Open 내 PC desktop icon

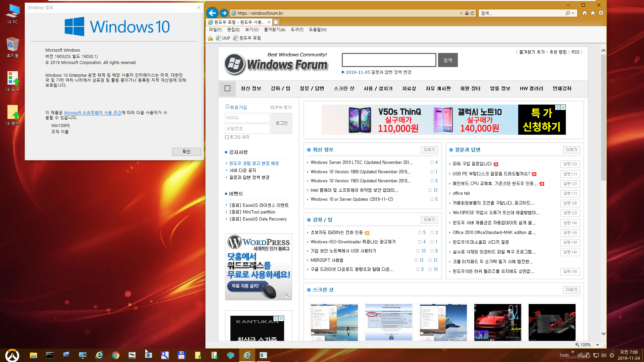[x=13, y=14]
